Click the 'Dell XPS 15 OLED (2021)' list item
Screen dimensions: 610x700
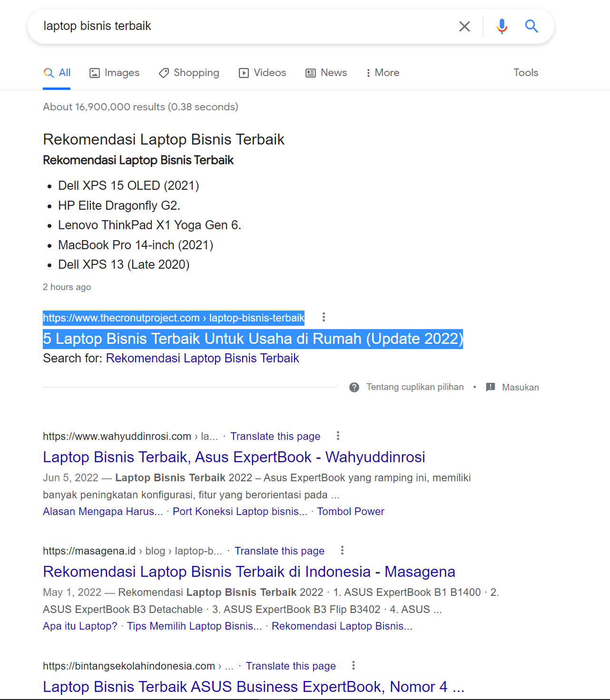128,185
